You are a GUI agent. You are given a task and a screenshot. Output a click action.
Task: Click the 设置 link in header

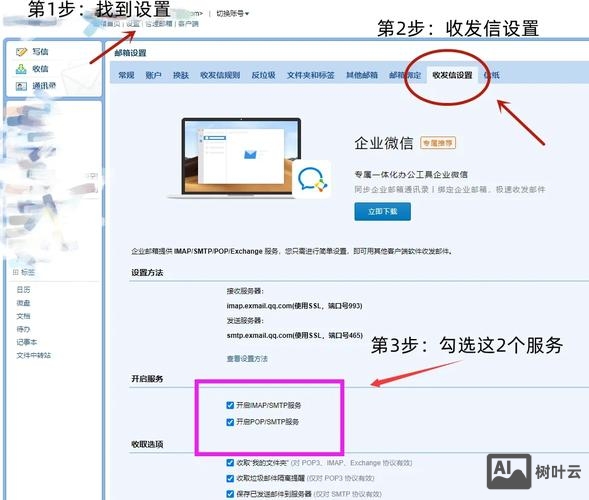coord(132,24)
